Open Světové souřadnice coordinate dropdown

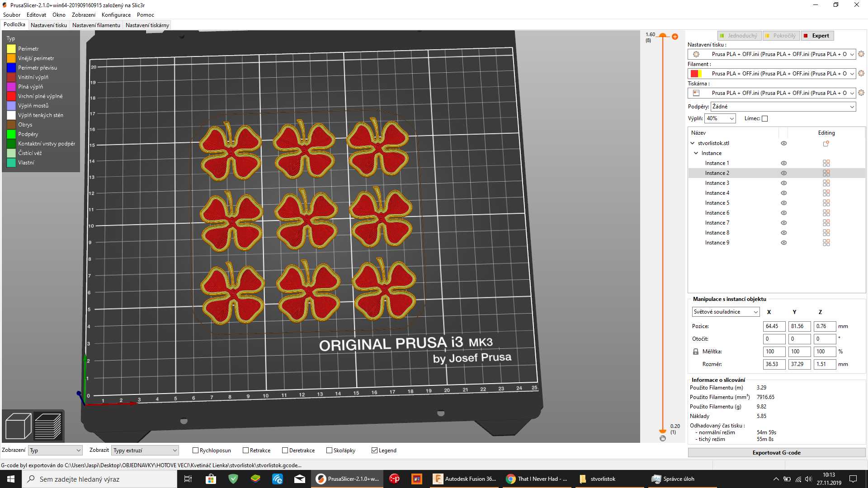tap(726, 312)
